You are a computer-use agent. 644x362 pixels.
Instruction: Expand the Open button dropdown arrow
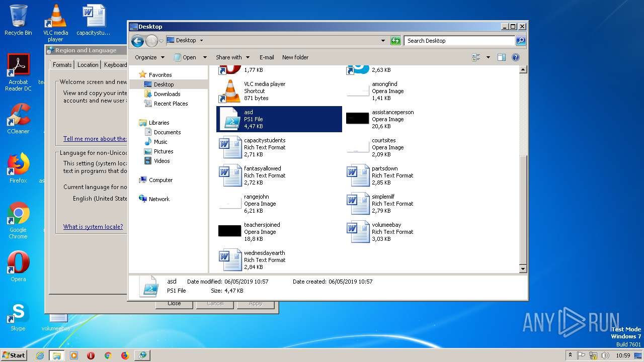tap(205, 57)
